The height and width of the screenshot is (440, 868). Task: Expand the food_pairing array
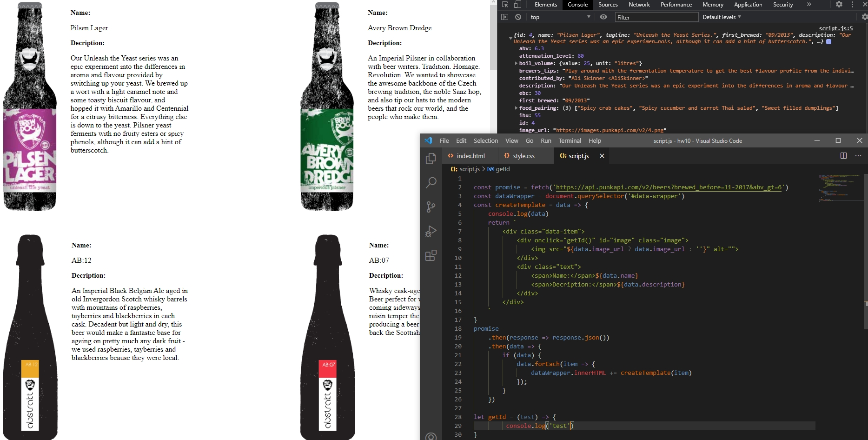coord(516,108)
